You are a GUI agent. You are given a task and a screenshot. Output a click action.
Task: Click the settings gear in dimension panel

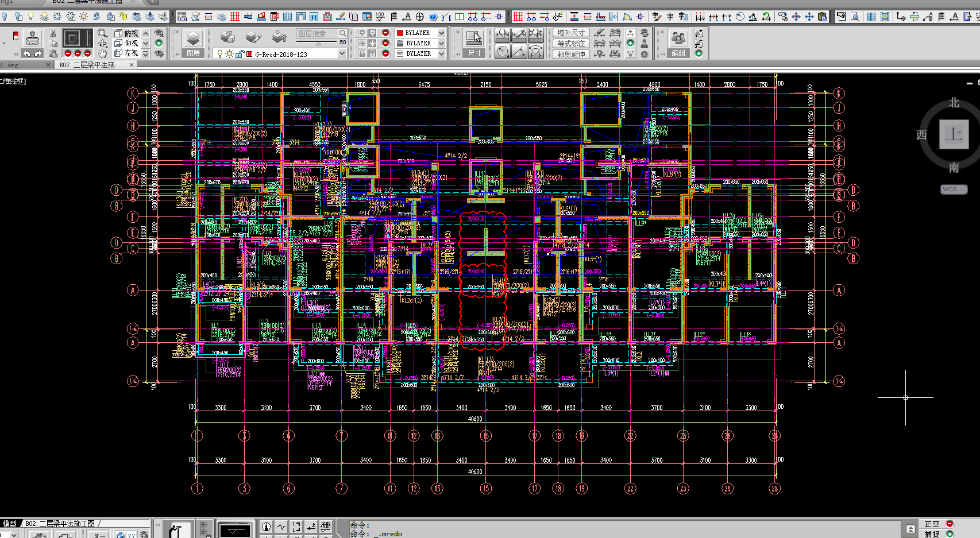pyautogui.click(x=645, y=54)
